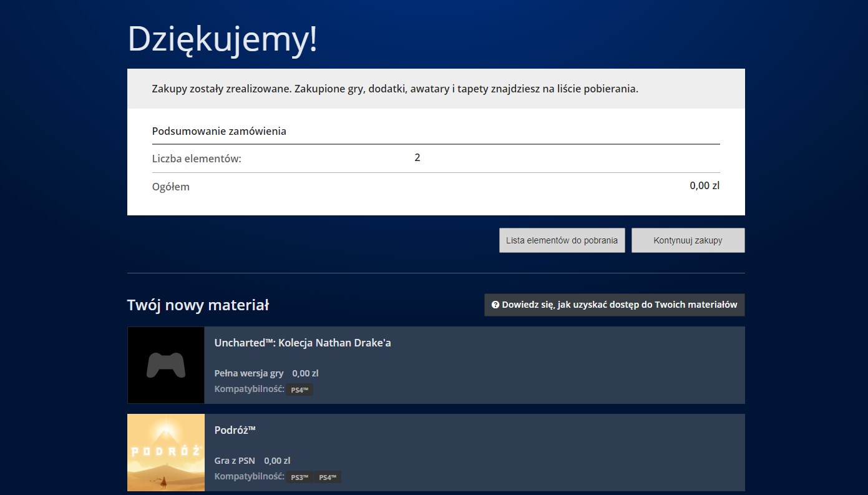
Task: Click question mark icon in Dowiedz się button
Action: coord(495,305)
